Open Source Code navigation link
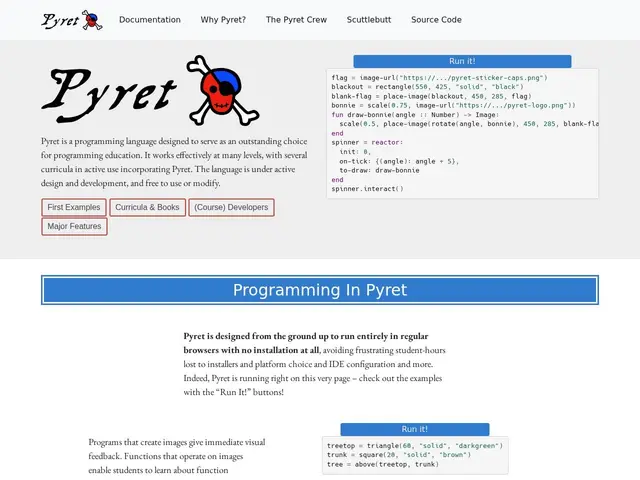This screenshot has width=640, height=480. pos(436,20)
